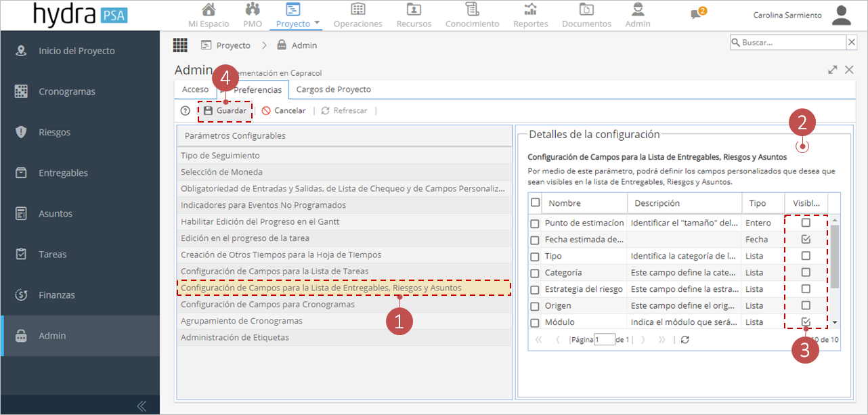Click the page number input
Image resolution: width=868 pixels, height=415 pixels.
(604, 340)
